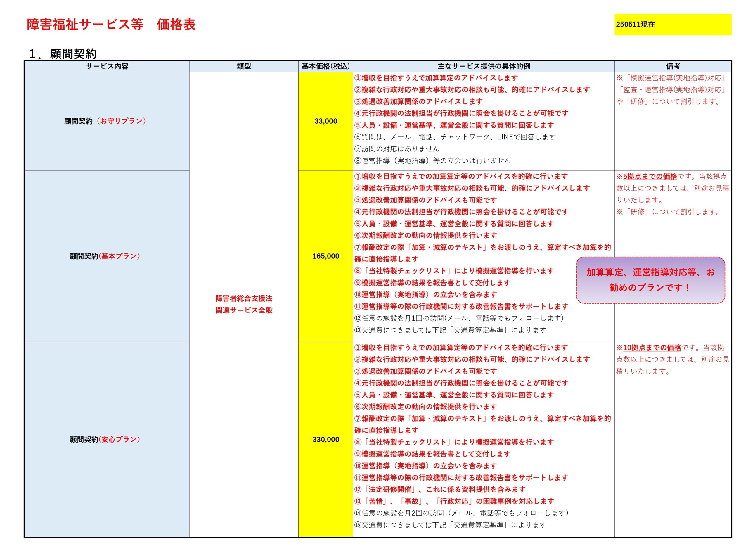Click the underlined 5拠点までの価格 text

[650, 177]
